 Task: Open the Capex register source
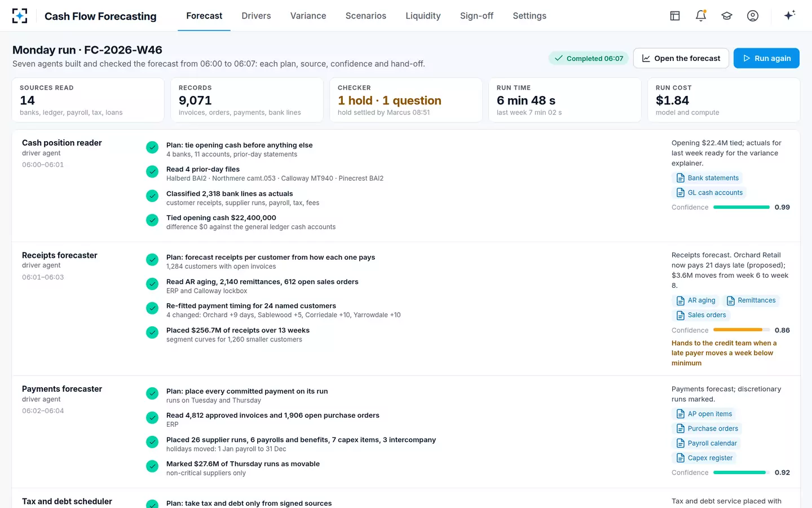704,458
